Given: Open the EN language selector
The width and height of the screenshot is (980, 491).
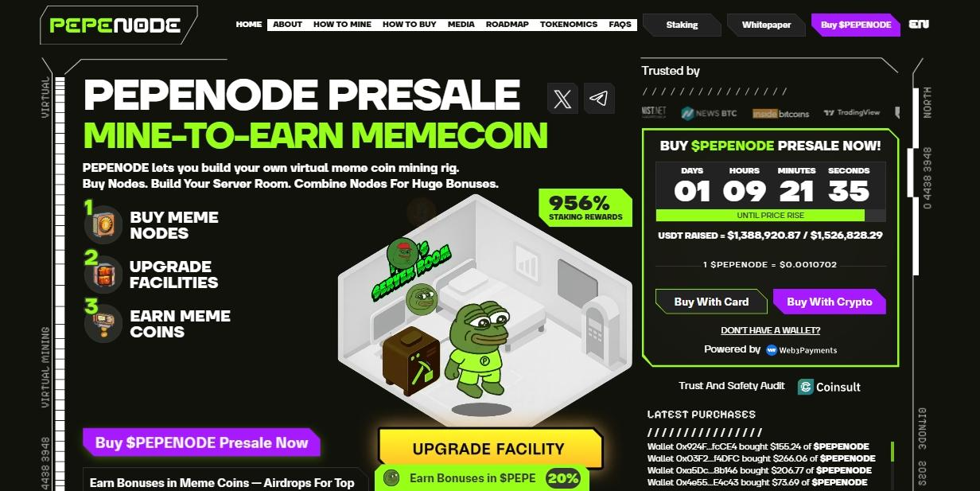Looking at the screenshot, I should click(x=920, y=24).
